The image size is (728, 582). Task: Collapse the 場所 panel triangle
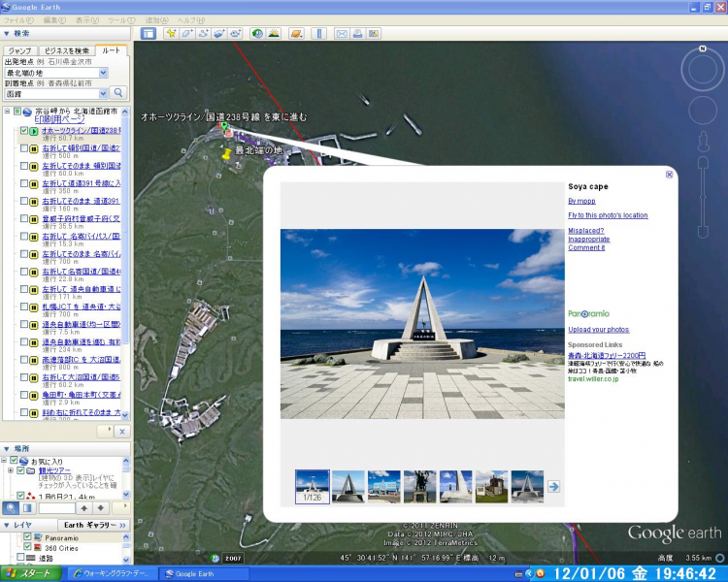(7, 449)
